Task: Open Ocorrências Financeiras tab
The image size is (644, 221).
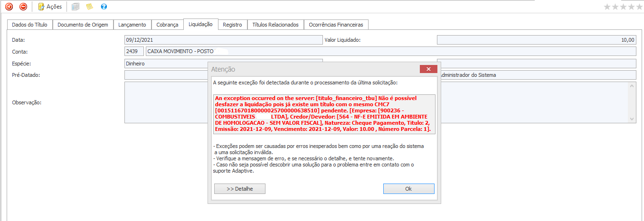Action: 336,25
